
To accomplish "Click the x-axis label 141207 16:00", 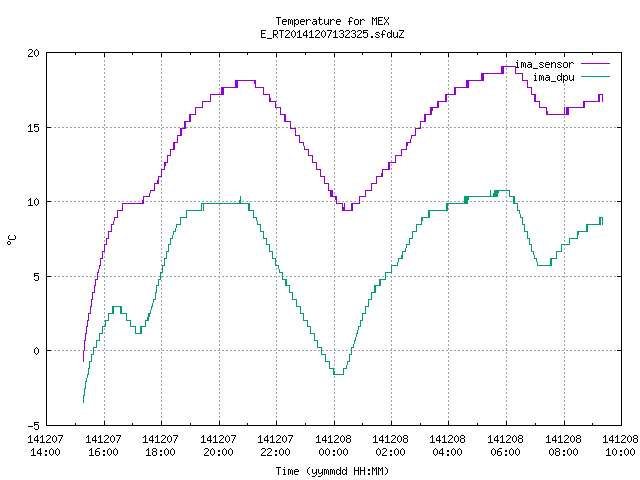I will click(x=104, y=445).
